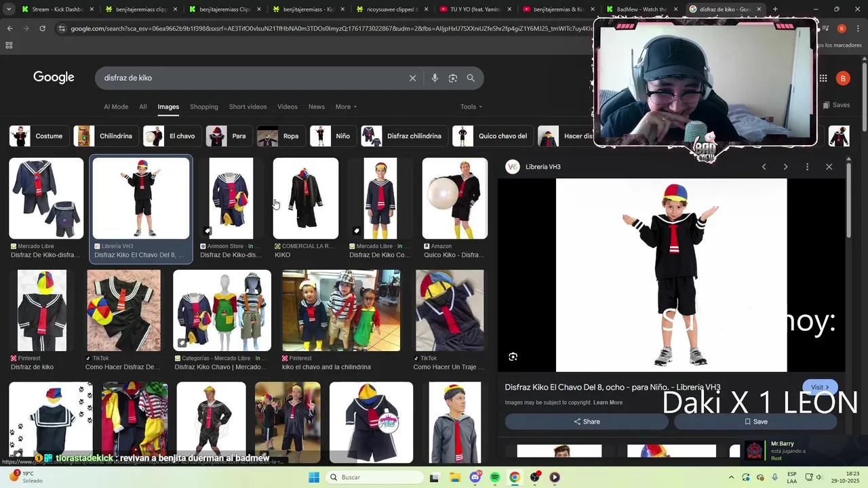The height and width of the screenshot is (488, 868).
Task: Search inside image with Lens icon on preview
Action: point(513,357)
